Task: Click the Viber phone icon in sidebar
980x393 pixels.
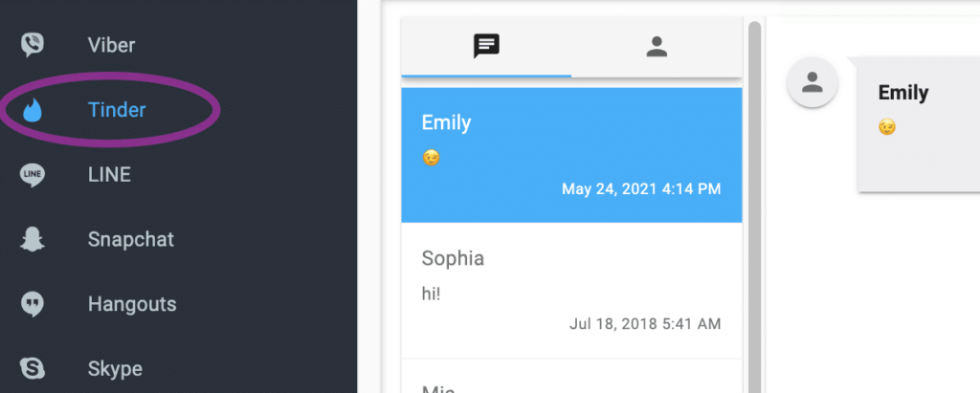Action: coord(33,45)
